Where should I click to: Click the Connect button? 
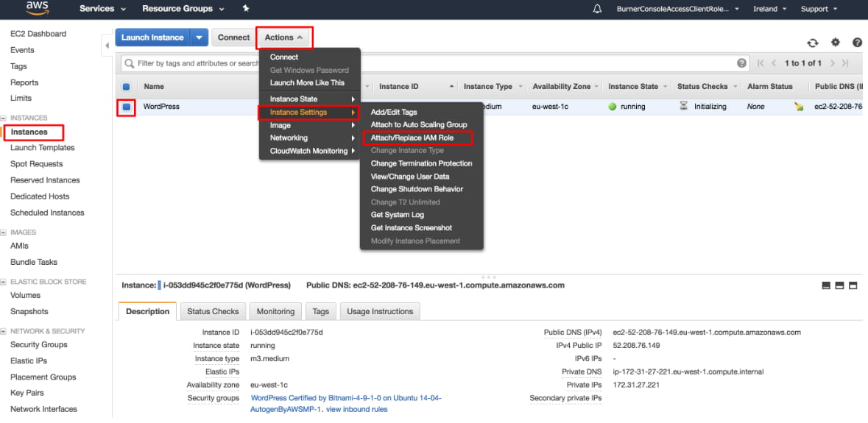coord(233,38)
